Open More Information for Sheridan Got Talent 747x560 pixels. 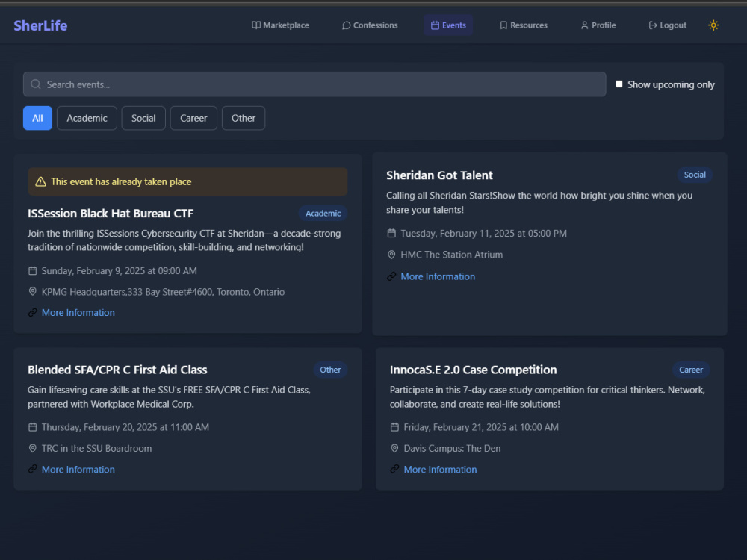(x=438, y=276)
